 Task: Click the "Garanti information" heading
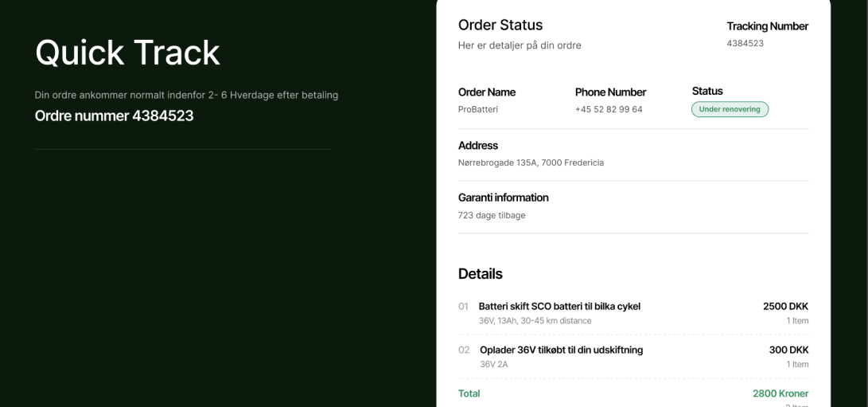pos(503,198)
